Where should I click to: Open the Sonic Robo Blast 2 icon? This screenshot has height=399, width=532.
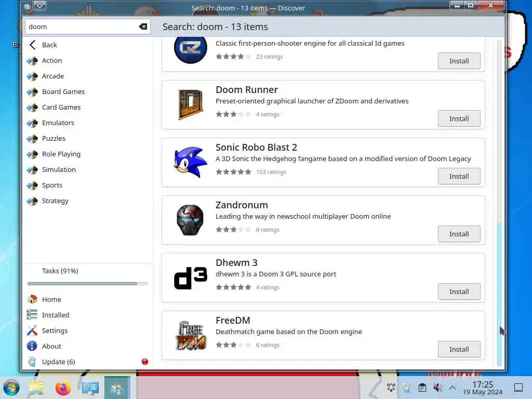click(x=190, y=162)
